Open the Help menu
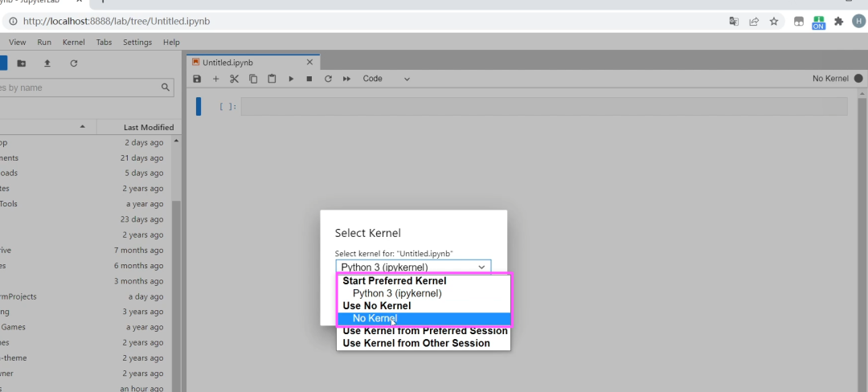The width and height of the screenshot is (868, 392). (171, 42)
